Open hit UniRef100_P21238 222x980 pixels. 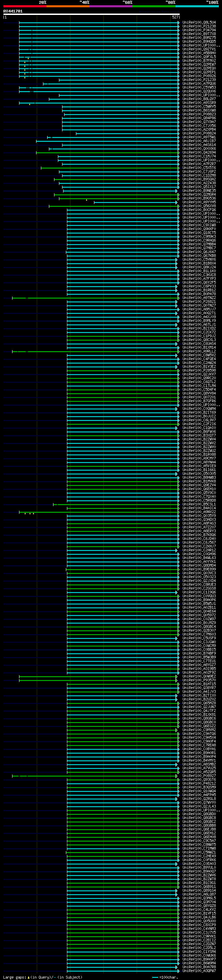click(199, 26)
